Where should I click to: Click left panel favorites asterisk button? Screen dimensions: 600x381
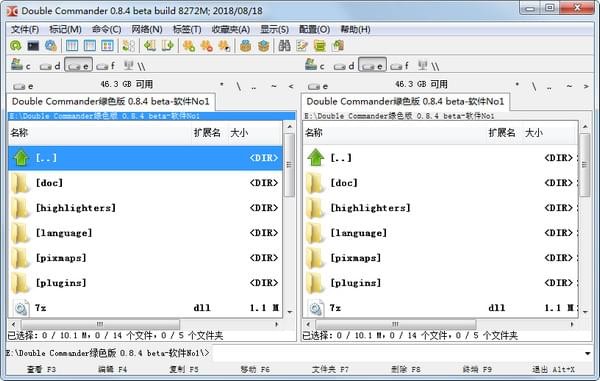(x=222, y=86)
